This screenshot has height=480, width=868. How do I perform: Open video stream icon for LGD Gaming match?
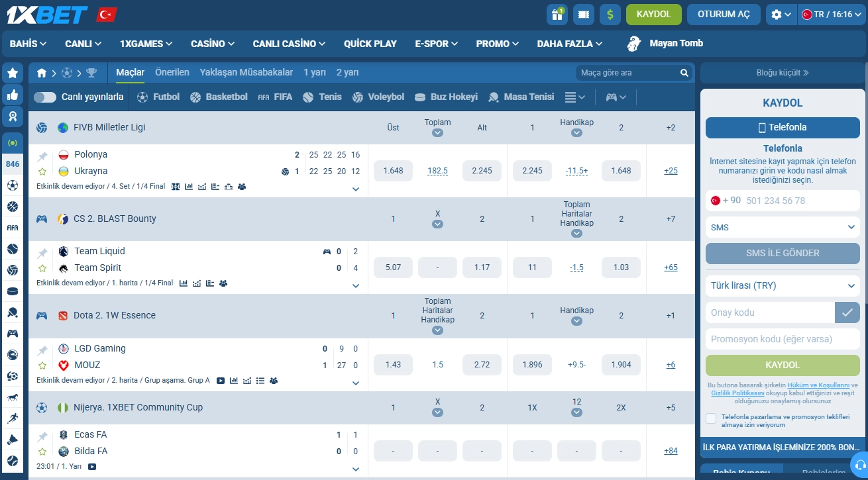[x=221, y=381]
